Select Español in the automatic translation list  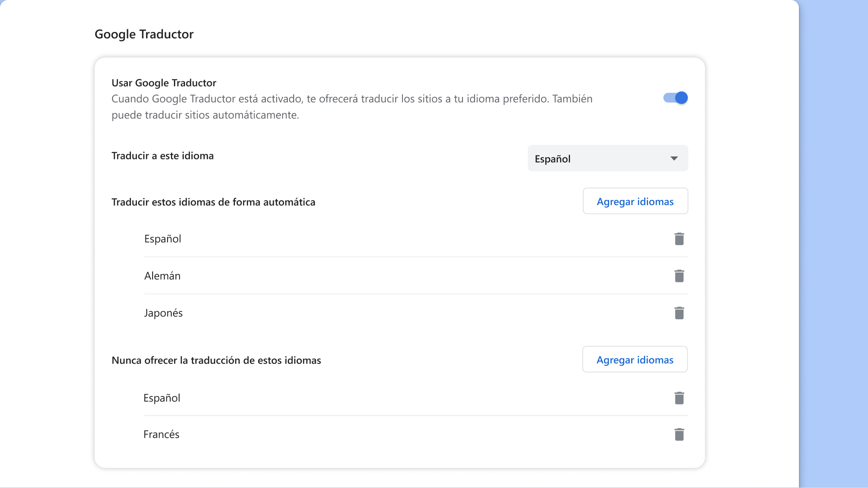[x=162, y=239]
